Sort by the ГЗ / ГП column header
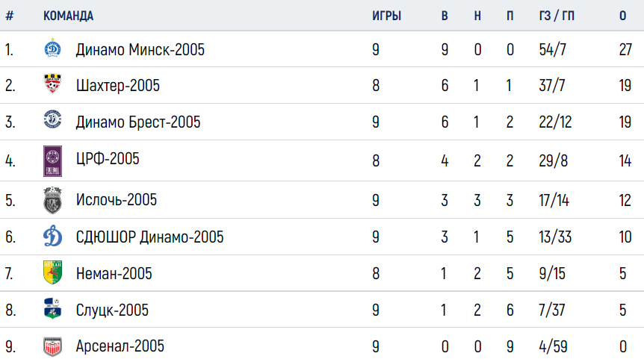 click(557, 16)
